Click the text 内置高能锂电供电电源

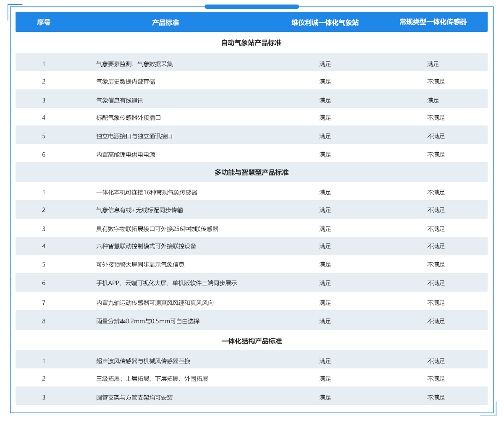[126, 154]
